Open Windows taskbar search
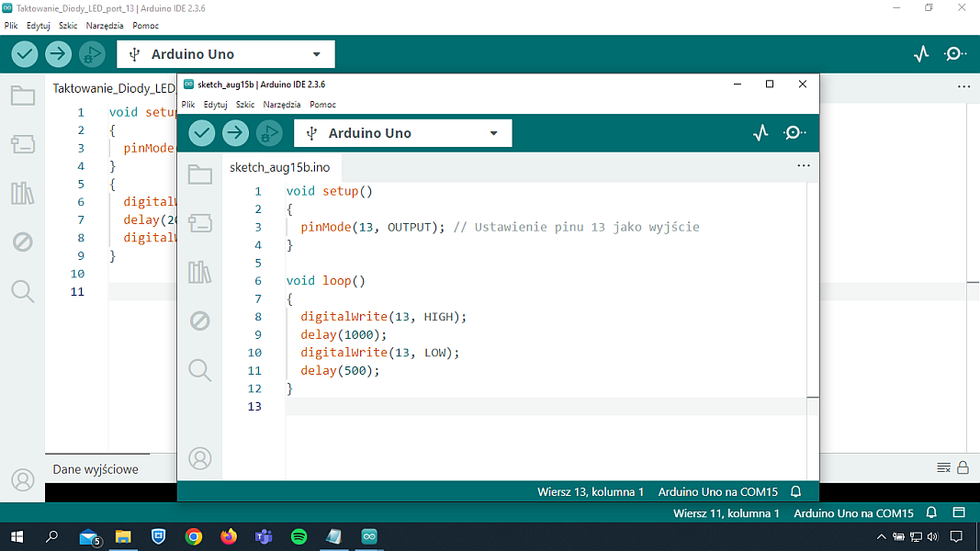This screenshot has width=980, height=551. (x=51, y=536)
